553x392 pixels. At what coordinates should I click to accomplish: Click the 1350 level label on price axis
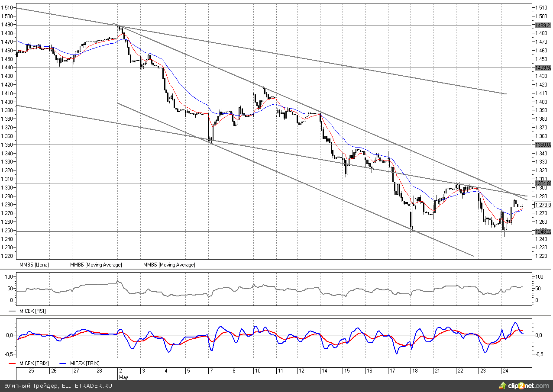543,145
